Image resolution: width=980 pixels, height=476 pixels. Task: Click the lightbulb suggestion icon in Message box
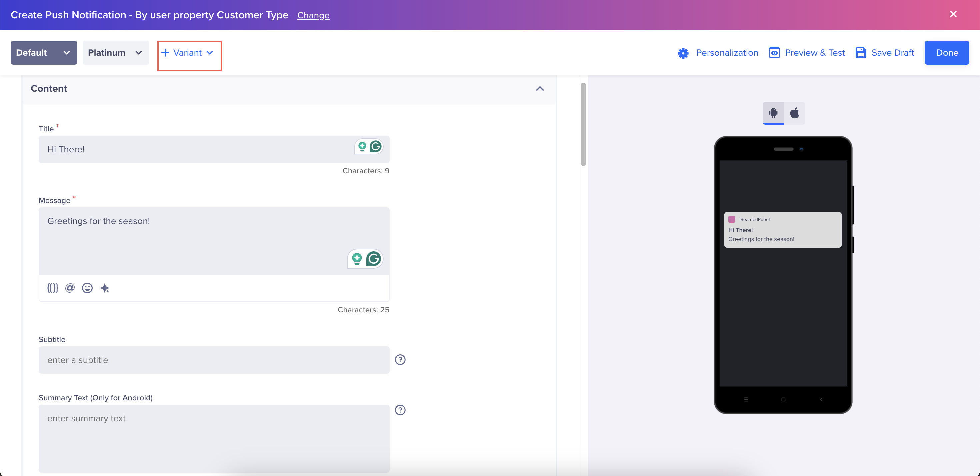357,259
